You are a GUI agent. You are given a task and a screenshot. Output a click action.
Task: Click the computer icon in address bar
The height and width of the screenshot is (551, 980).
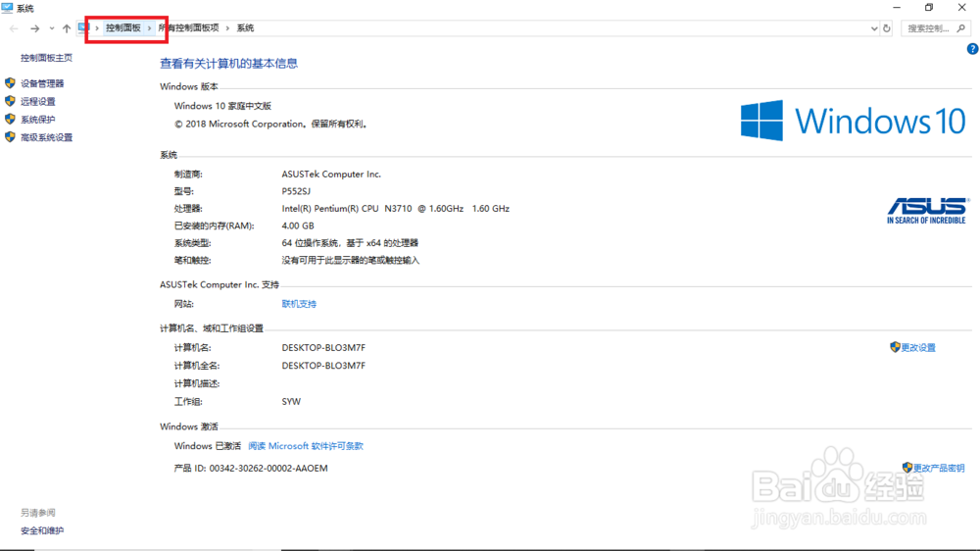coord(83,28)
